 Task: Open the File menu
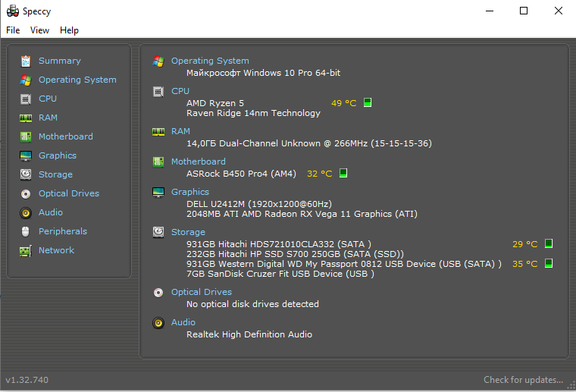pyautogui.click(x=13, y=30)
